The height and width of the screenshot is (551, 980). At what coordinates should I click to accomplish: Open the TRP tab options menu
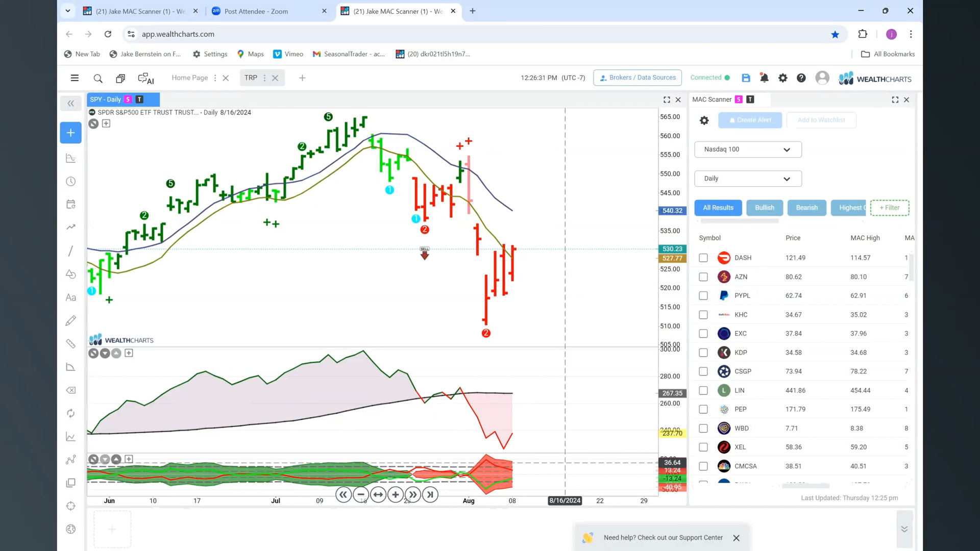coord(264,78)
